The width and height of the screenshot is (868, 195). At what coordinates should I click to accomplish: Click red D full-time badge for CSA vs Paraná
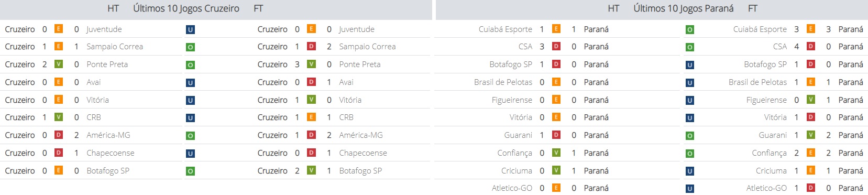click(x=811, y=46)
